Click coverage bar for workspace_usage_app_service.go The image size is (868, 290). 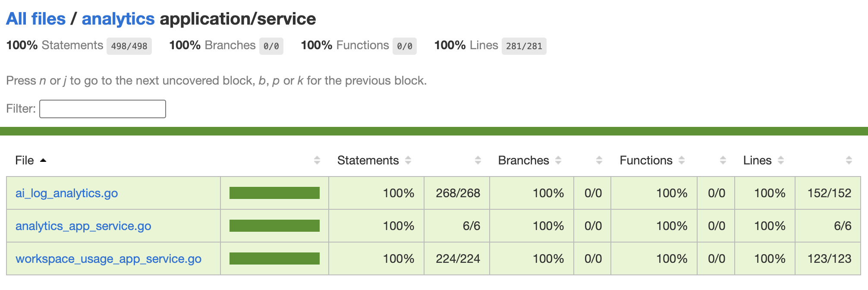tap(274, 258)
